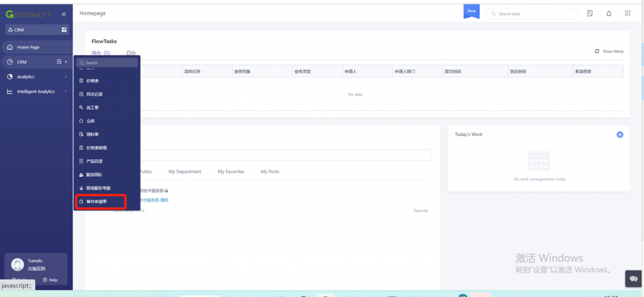
Task: Open the apps grid icon in top bar
Action: coord(628,13)
